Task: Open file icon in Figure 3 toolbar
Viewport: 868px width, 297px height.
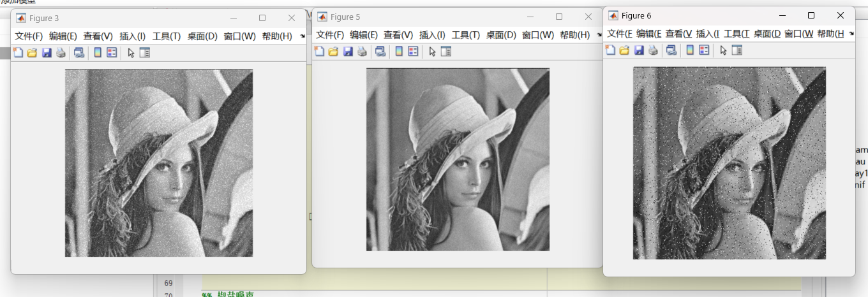Action: 32,53
